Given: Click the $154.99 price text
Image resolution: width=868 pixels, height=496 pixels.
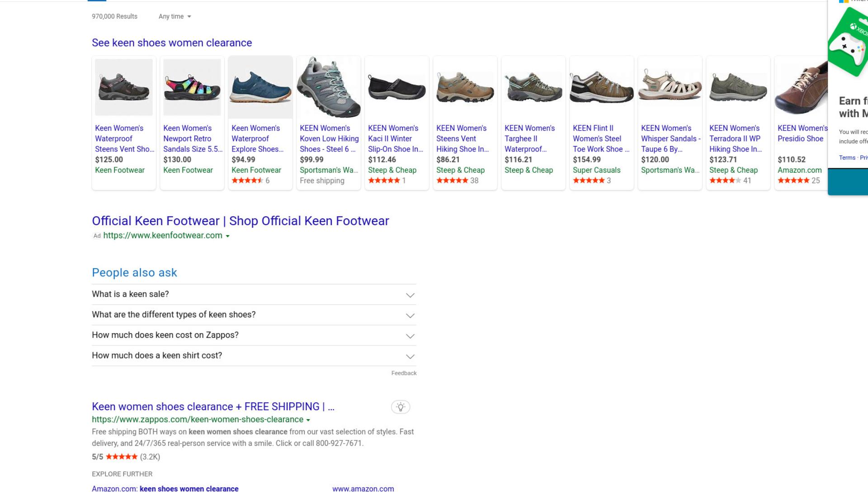Looking at the screenshot, I should click(x=587, y=160).
